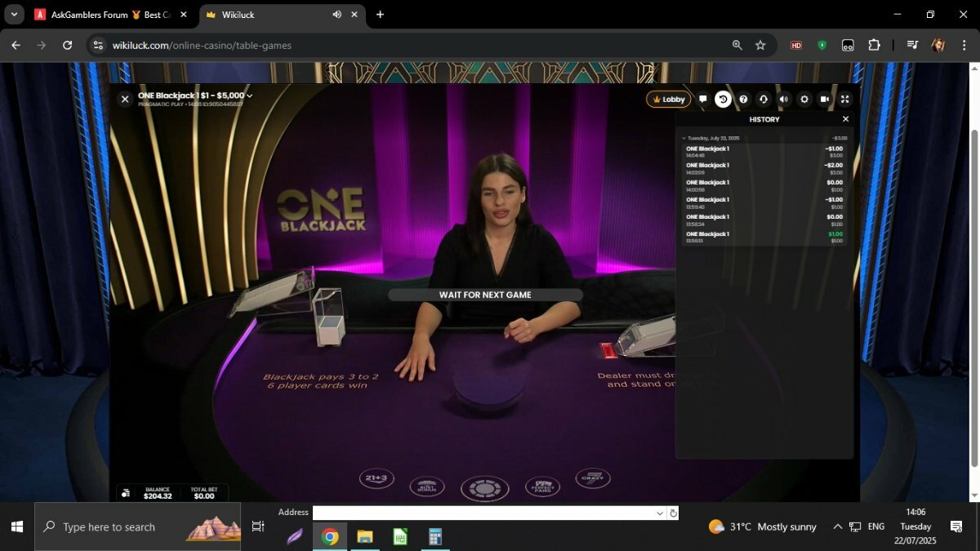
Task: Toggle the video camera stream icon
Action: click(825, 99)
